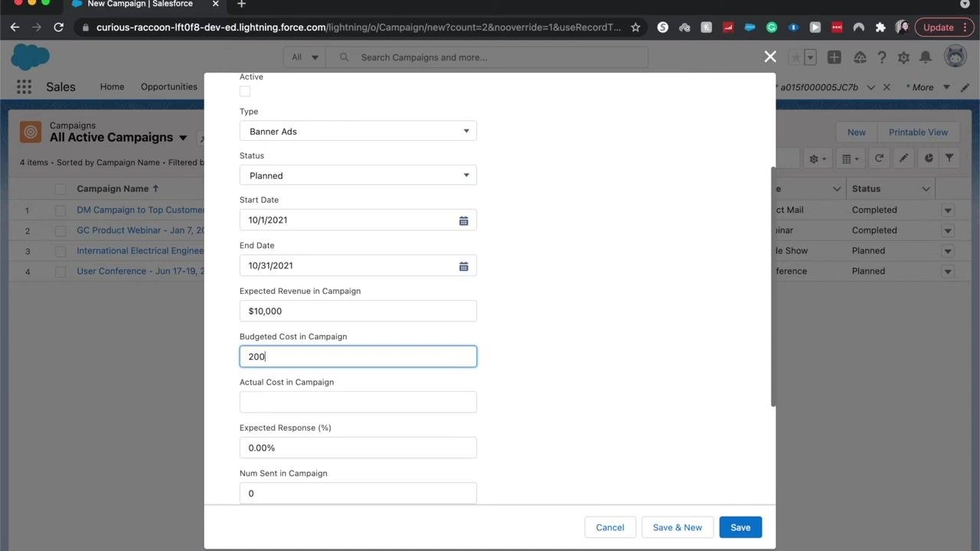980x551 pixels.
Task: Check the International Electrical row checkbox
Action: (60, 251)
